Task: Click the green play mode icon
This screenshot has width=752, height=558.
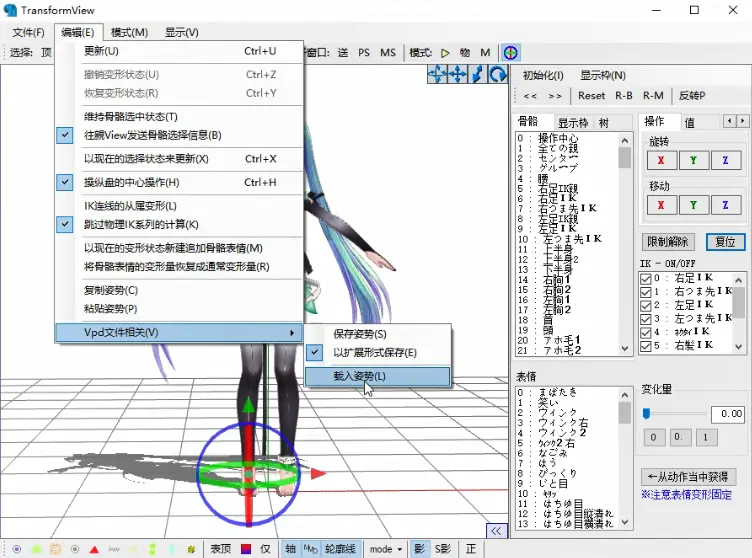Action: coord(445,53)
